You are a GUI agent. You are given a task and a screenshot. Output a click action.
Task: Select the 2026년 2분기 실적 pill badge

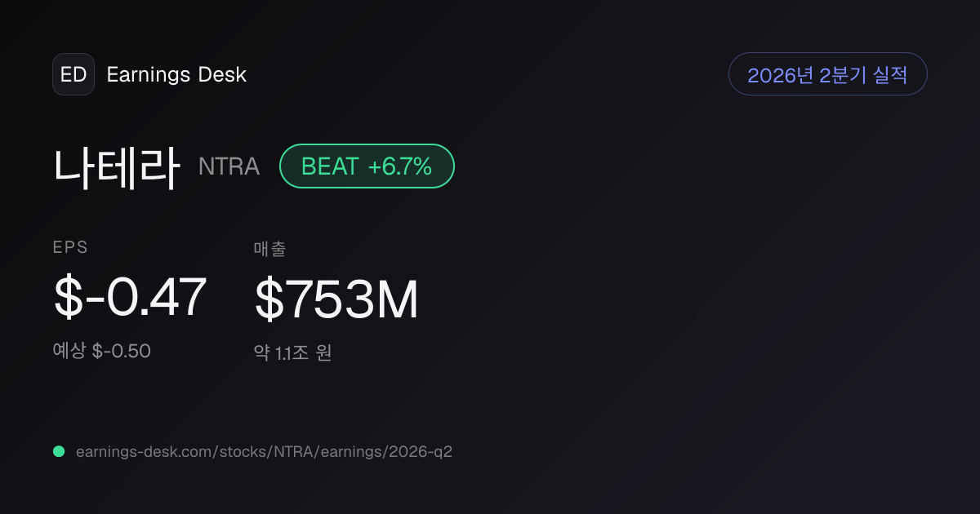tap(828, 74)
